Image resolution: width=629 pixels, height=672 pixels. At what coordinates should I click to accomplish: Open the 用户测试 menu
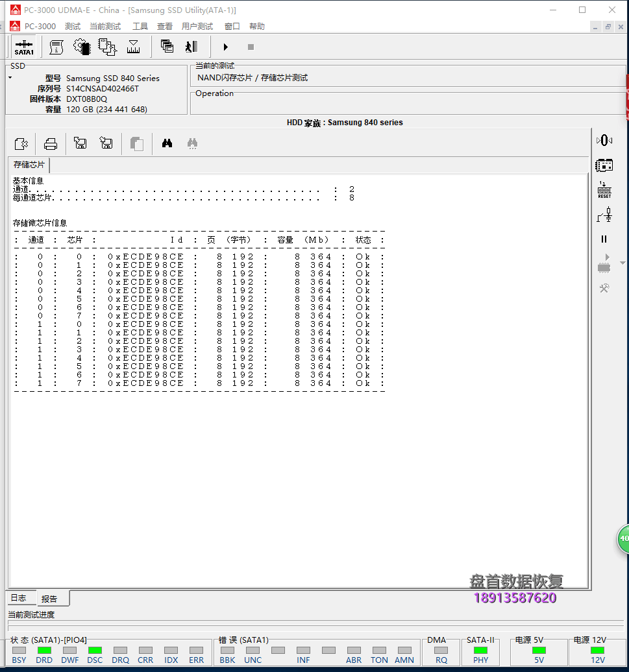(197, 26)
